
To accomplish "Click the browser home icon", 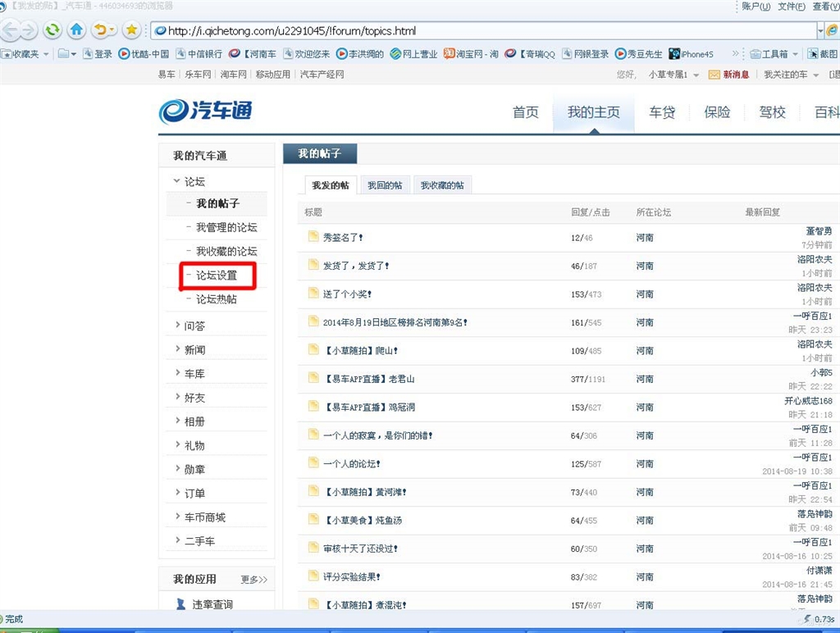I will 76,30.
